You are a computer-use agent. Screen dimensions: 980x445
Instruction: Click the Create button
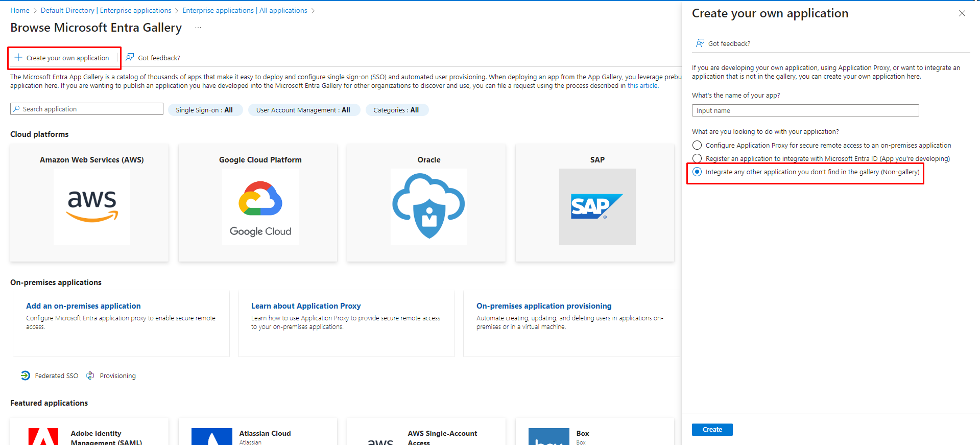(x=712, y=429)
